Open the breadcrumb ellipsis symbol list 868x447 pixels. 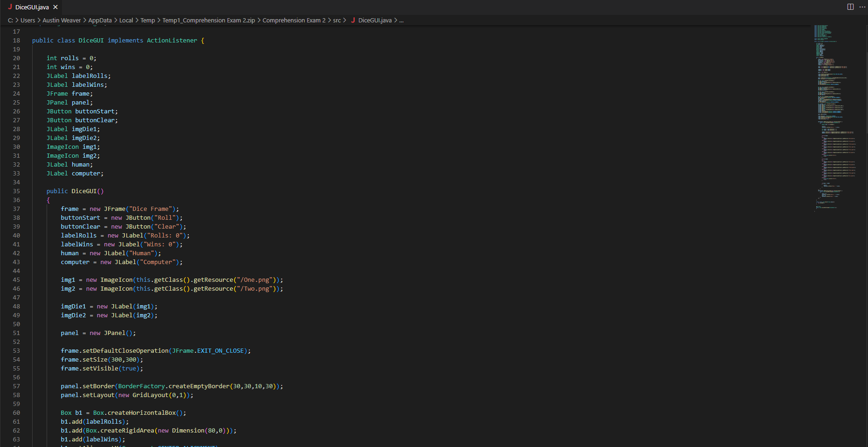point(401,20)
